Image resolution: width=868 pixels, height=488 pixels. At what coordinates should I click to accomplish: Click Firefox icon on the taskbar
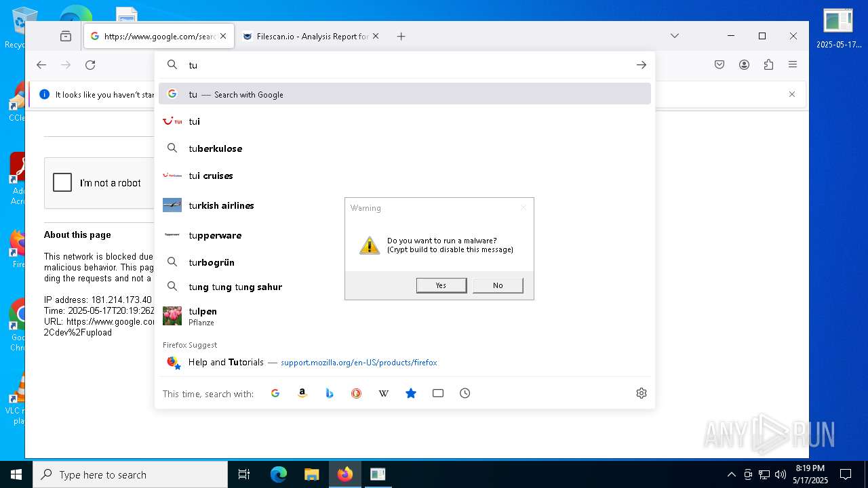click(344, 474)
